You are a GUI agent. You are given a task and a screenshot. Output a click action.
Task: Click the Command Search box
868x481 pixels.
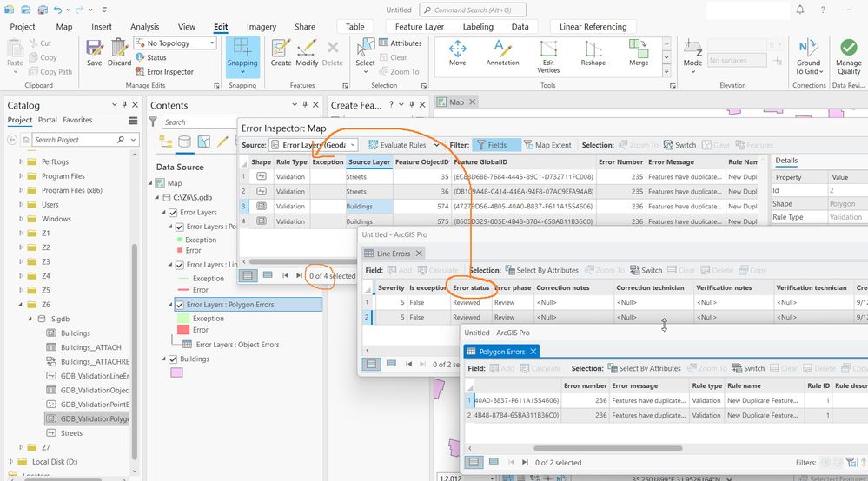[473, 10]
